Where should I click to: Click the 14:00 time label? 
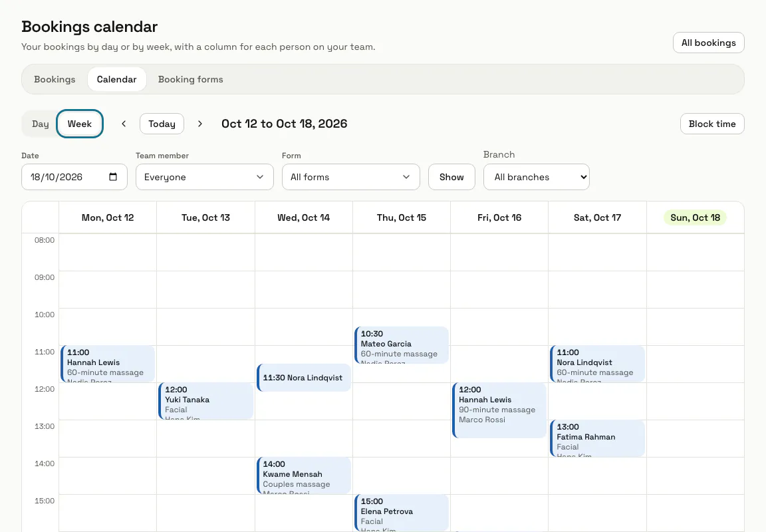tap(45, 463)
